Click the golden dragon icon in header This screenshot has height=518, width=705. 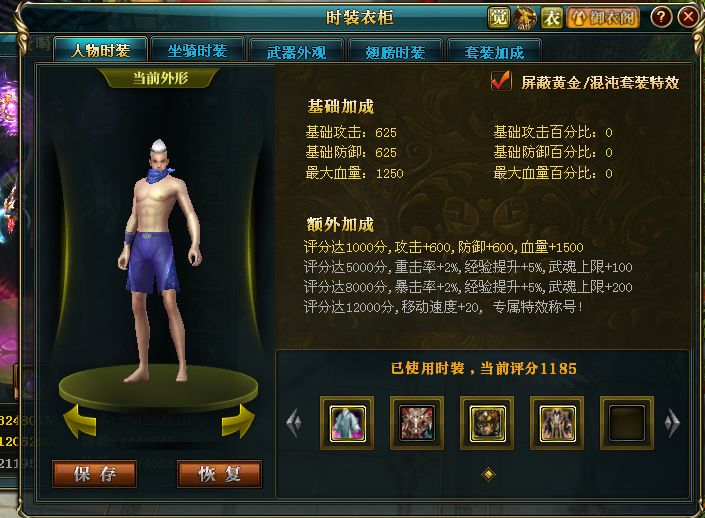tap(525, 18)
